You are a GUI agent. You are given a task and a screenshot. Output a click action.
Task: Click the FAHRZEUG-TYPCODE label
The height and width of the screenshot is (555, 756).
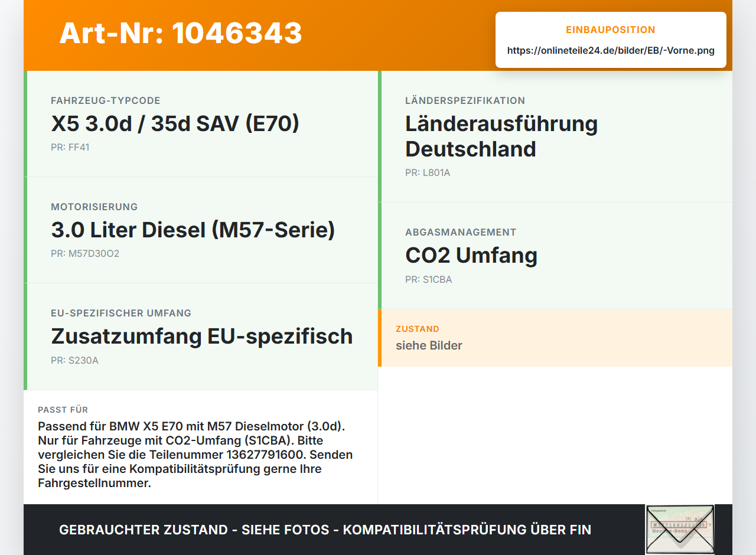click(106, 100)
